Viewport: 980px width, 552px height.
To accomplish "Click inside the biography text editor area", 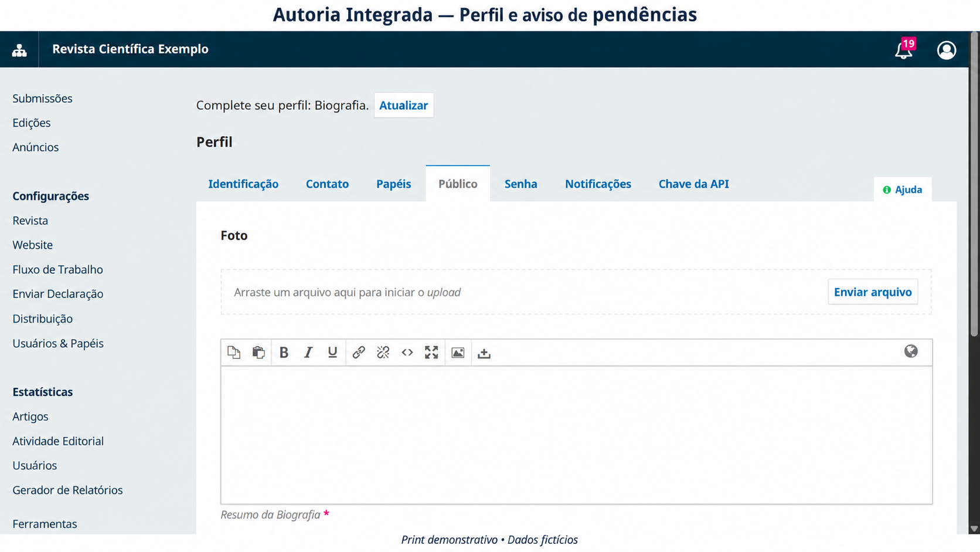I will pyautogui.click(x=576, y=435).
